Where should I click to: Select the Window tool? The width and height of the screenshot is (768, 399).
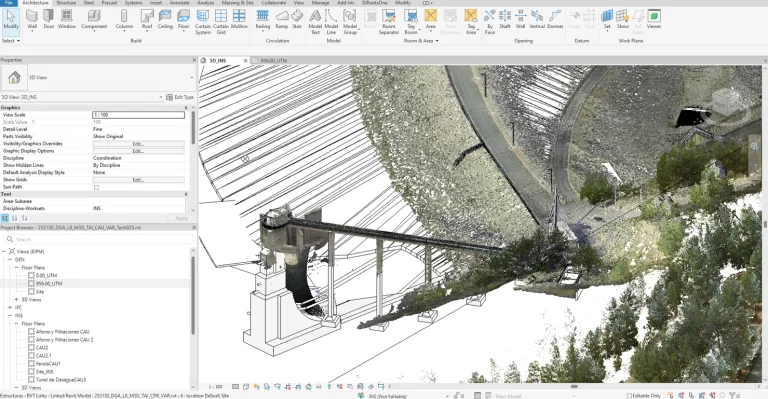coord(67,20)
